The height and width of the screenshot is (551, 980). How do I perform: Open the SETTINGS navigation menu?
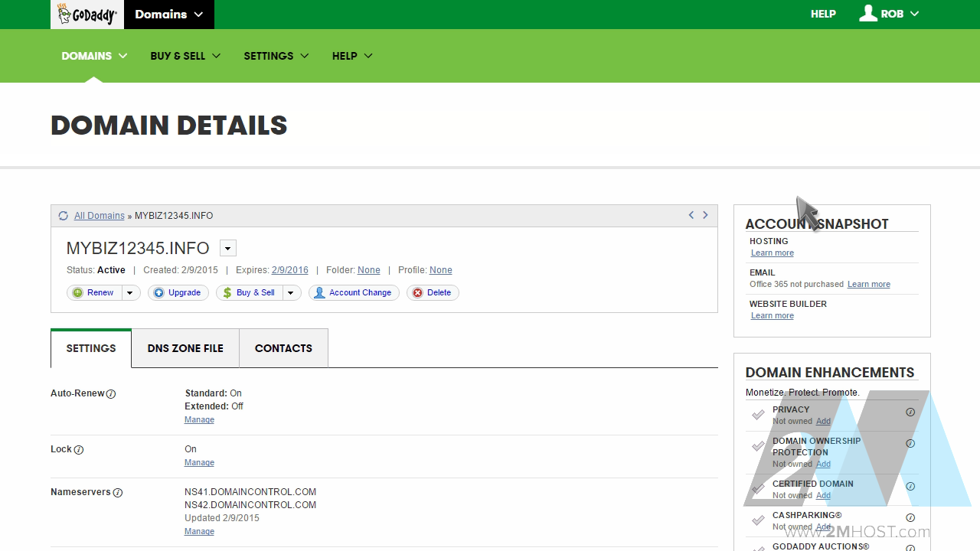[276, 56]
